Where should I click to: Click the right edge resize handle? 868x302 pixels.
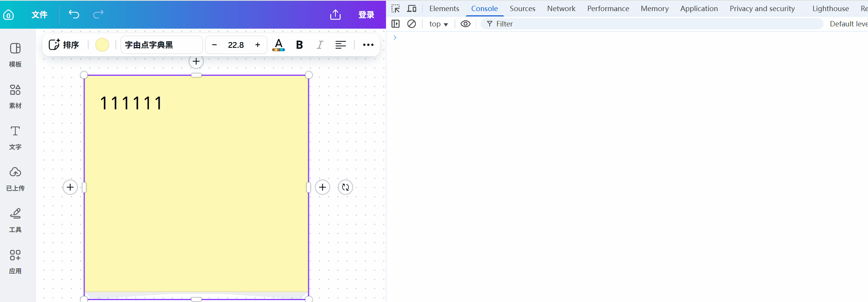coord(309,187)
